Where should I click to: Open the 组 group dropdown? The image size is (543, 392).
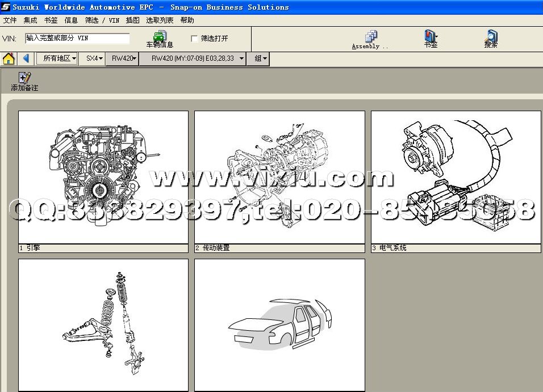pos(260,58)
